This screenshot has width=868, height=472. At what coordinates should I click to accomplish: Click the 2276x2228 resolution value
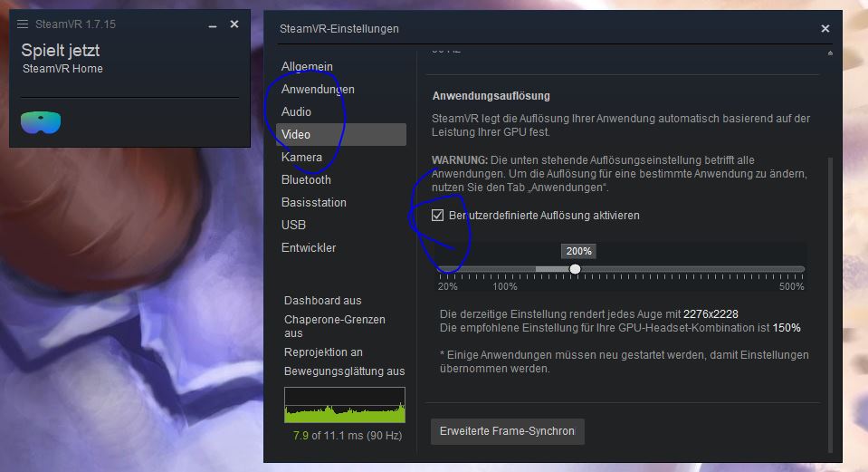coord(711,314)
